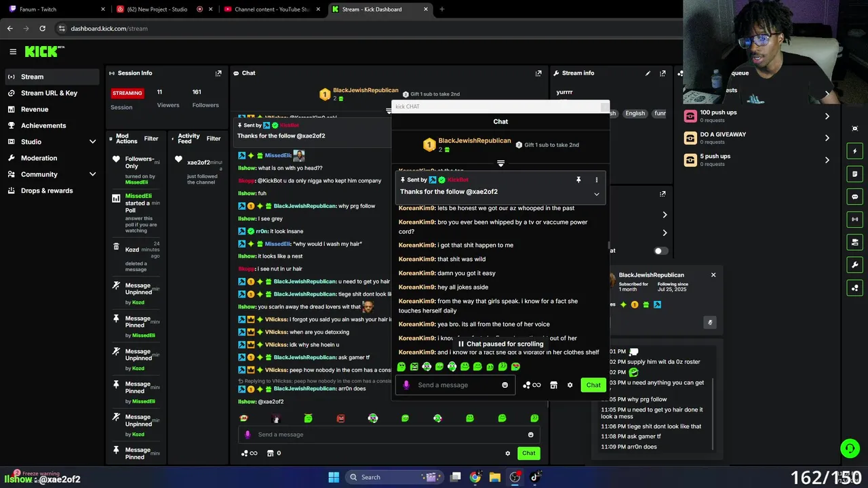Expand the Community sidebar section

[92, 174]
